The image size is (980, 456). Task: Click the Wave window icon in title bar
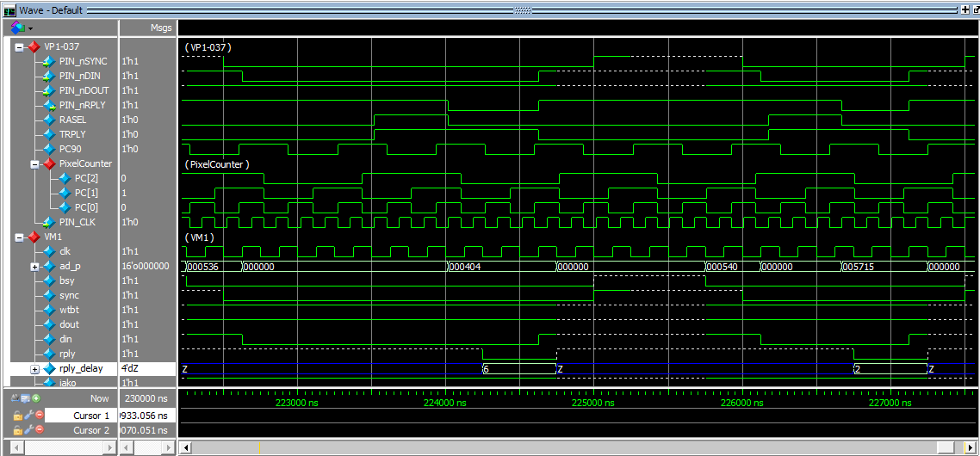click(9, 10)
